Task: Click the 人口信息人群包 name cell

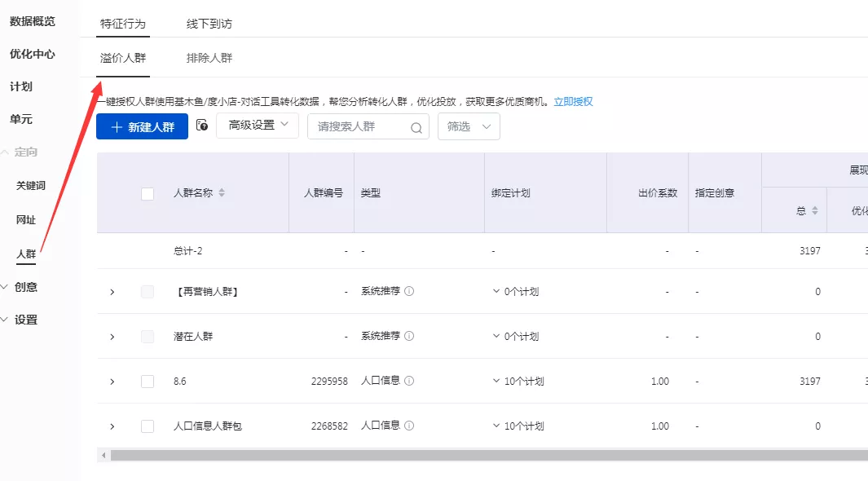Action: pyautogui.click(x=208, y=426)
